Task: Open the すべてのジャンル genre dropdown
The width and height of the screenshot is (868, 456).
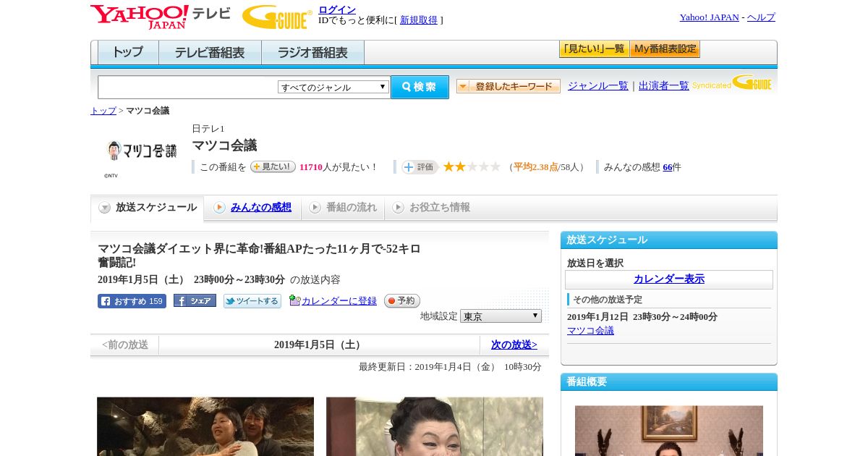Action: [x=333, y=87]
